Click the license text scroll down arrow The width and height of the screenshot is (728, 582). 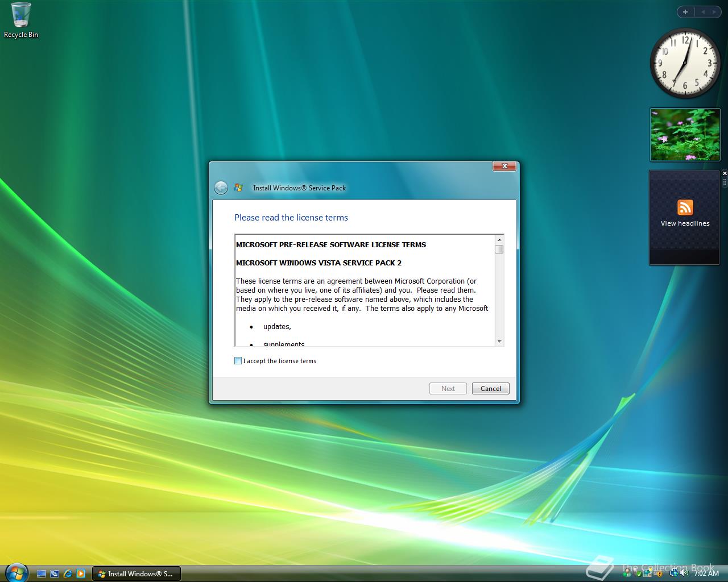(x=499, y=342)
